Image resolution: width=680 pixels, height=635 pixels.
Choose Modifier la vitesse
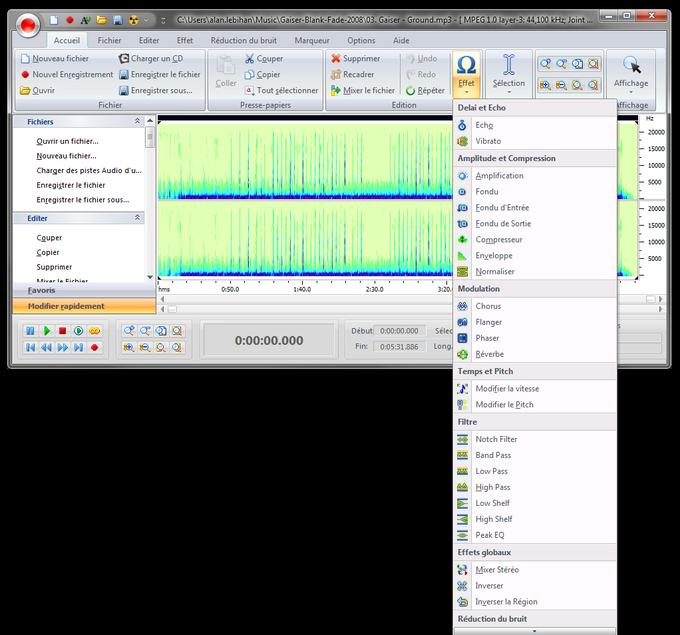tap(535, 389)
